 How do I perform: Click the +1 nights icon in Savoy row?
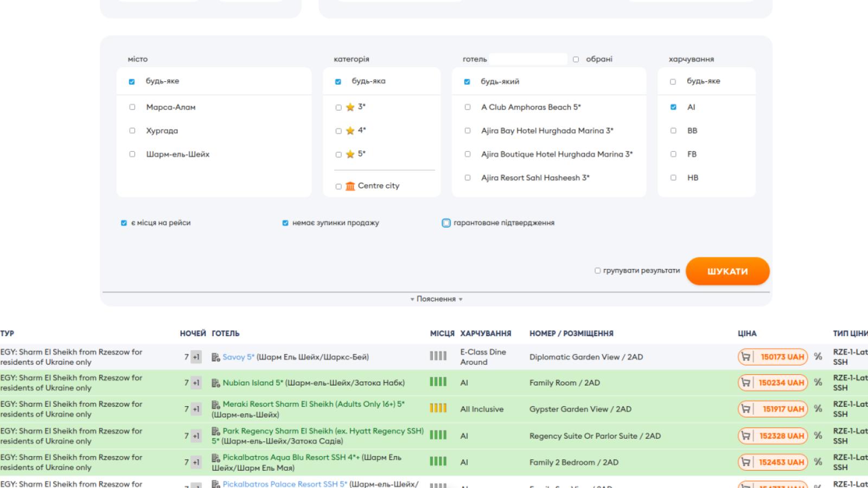196,357
